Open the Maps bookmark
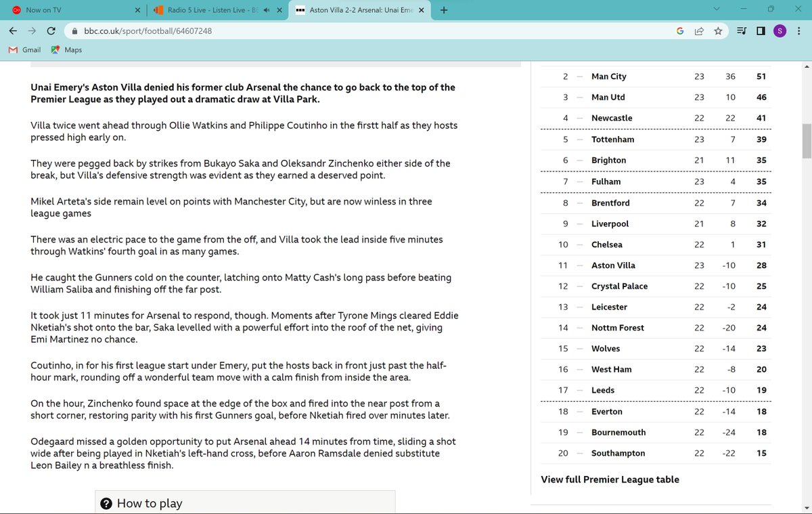 coord(66,50)
